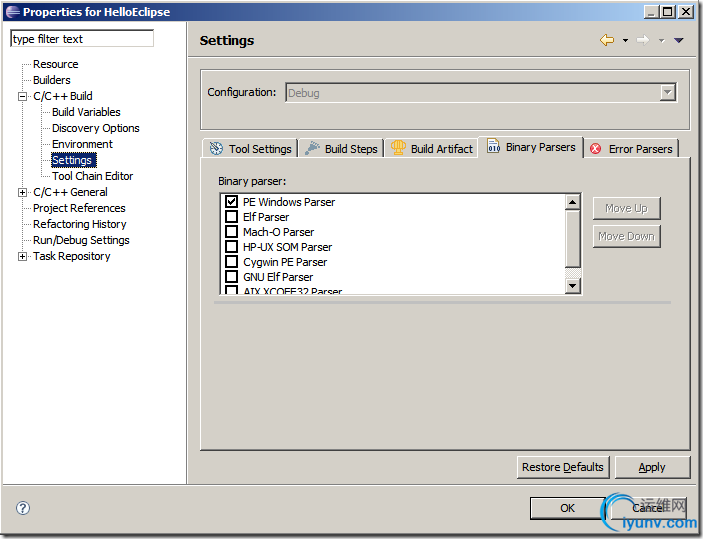This screenshot has width=703, height=539.
Task: Click the Apply button
Action: [652, 467]
